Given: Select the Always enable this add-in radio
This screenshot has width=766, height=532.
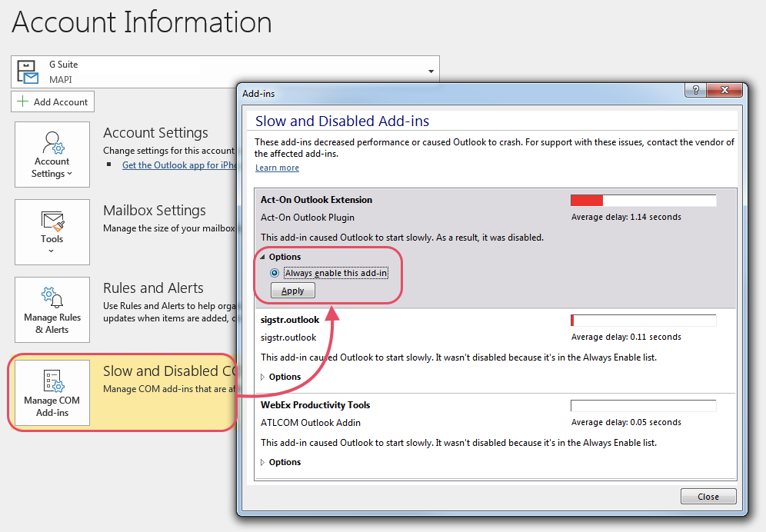Looking at the screenshot, I should tap(275, 273).
